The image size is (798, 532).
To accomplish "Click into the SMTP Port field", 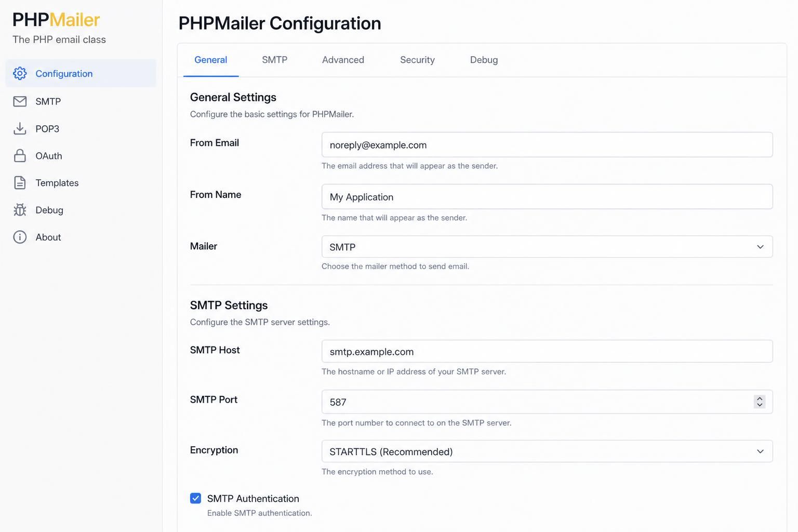I will click(547, 402).
